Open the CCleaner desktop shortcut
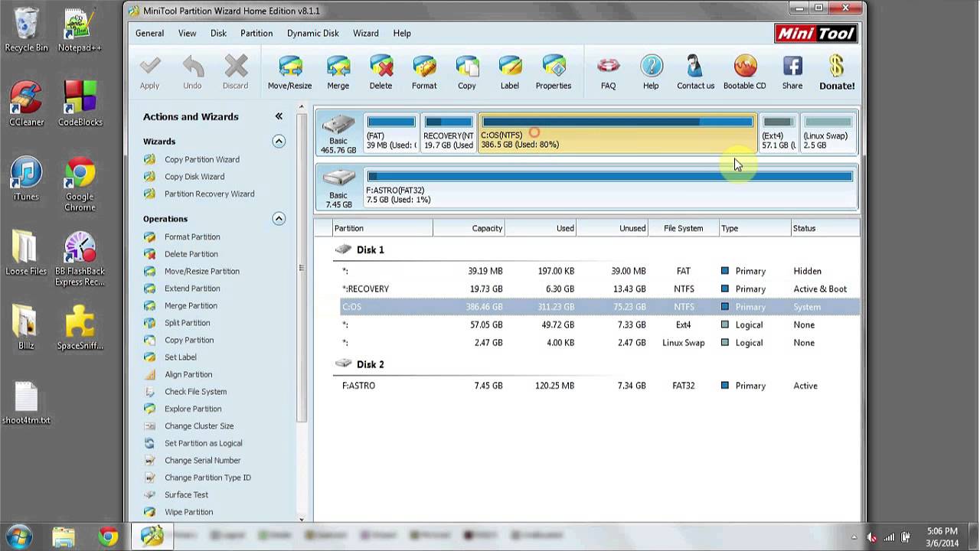 26,103
